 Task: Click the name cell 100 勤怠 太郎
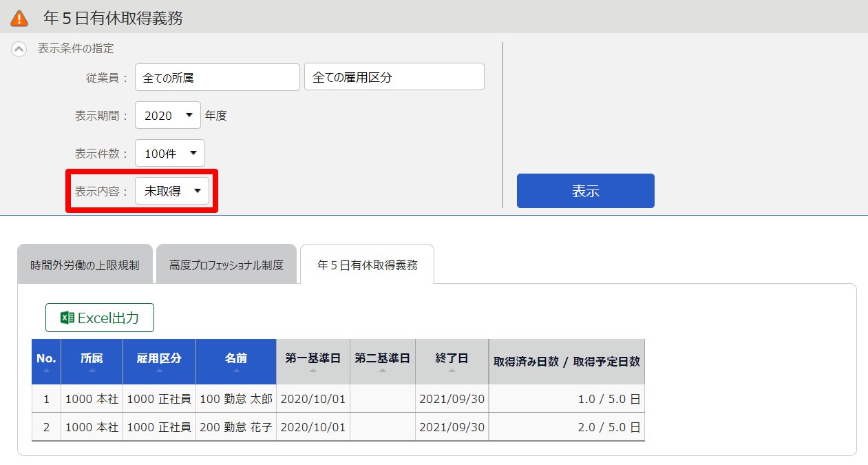236,399
